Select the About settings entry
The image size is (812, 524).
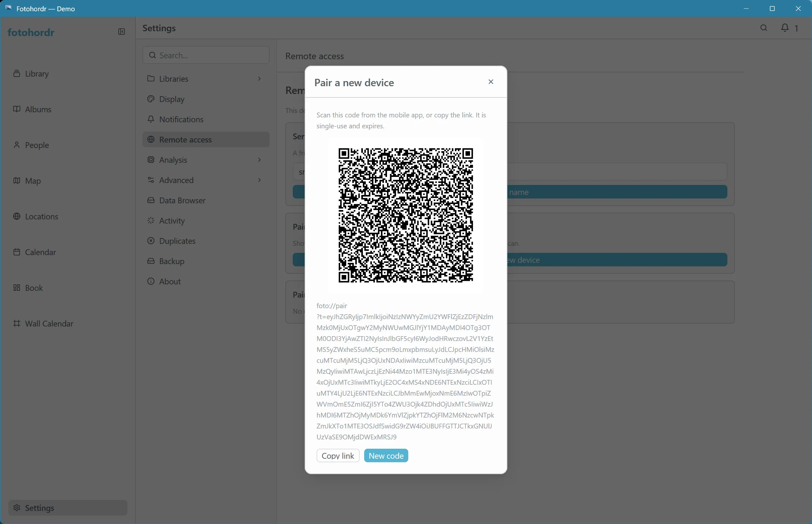(x=206, y=281)
